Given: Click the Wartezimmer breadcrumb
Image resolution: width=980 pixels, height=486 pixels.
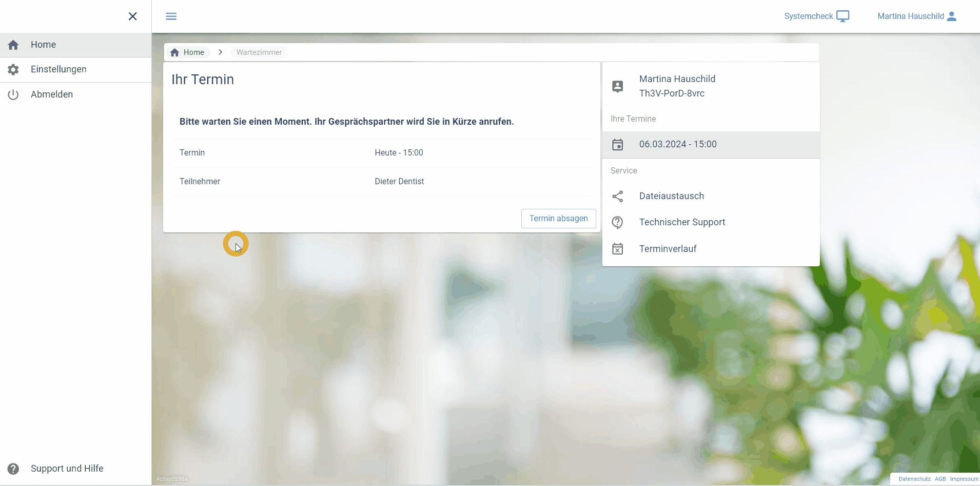Looking at the screenshot, I should (259, 52).
